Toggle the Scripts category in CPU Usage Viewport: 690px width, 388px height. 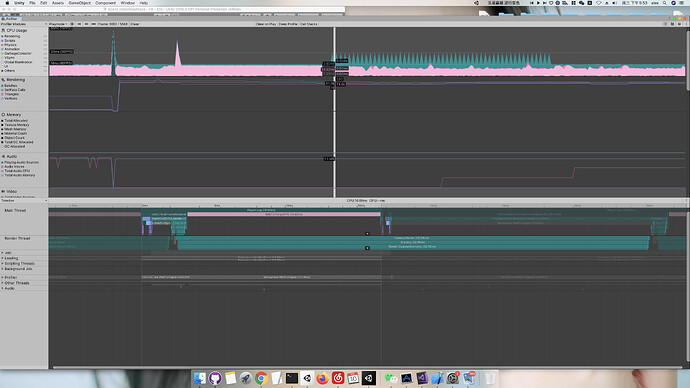[x=10, y=40]
